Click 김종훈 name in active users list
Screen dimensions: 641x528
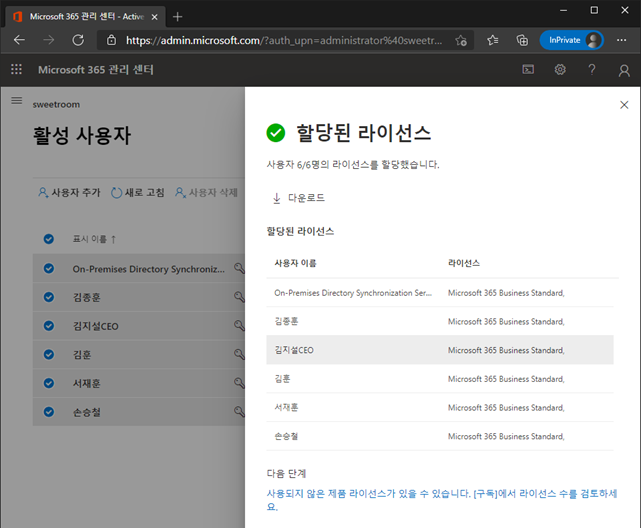pyautogui.click(x=86, y=298)
